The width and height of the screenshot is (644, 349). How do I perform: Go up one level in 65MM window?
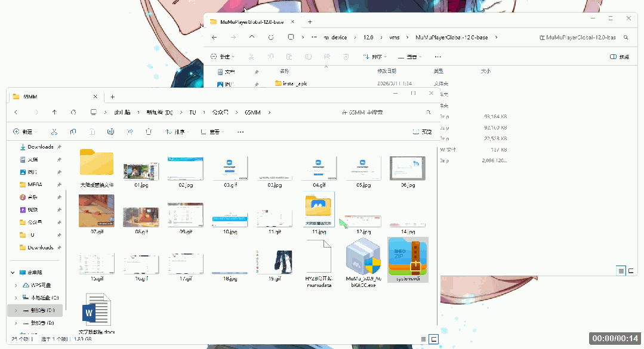coord(54,112)
